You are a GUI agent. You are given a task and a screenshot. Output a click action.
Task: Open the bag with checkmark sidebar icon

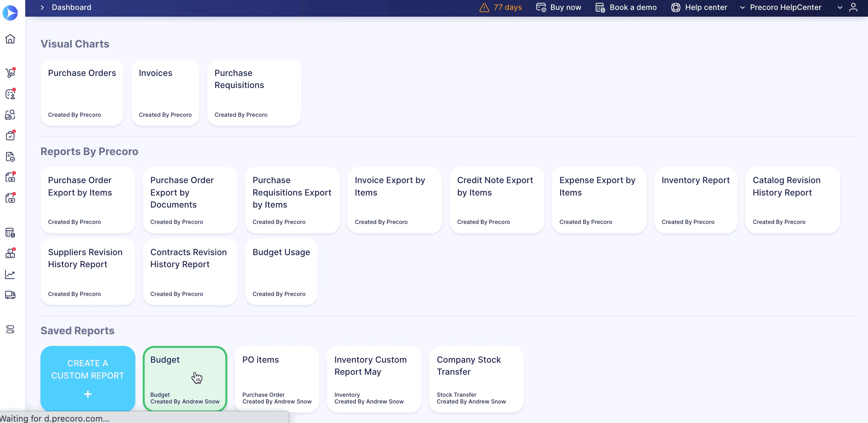(10, 136)
